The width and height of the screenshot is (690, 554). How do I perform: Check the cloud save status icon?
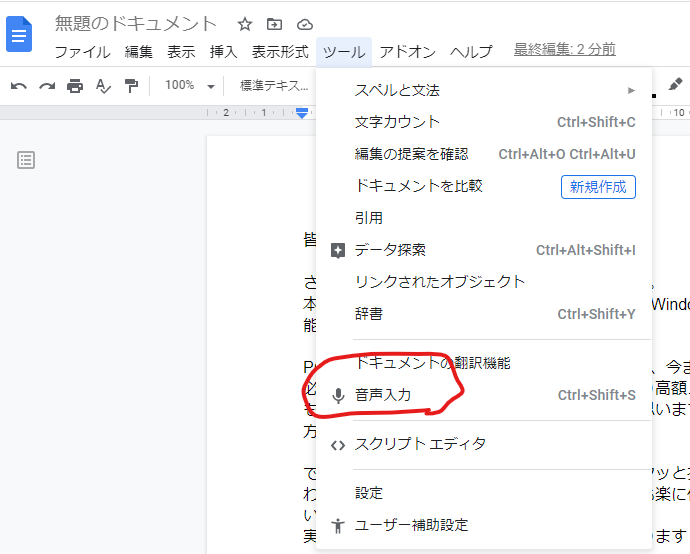tap(305, 24)
